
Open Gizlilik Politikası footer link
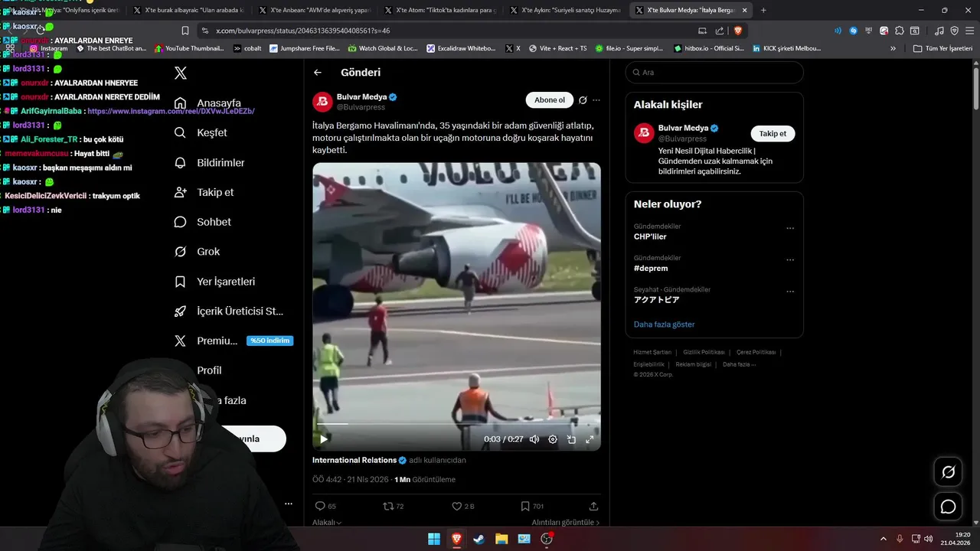[x=704, y=352]
